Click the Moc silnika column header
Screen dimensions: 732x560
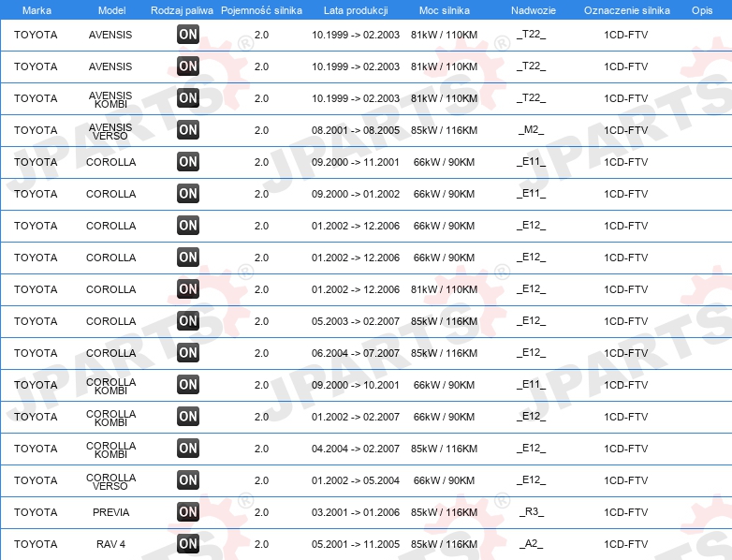pos(445,10)
